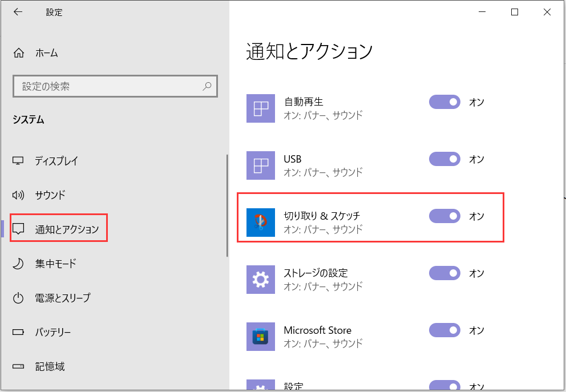Click the 自動再生 app icon

[x=261, y=108]
